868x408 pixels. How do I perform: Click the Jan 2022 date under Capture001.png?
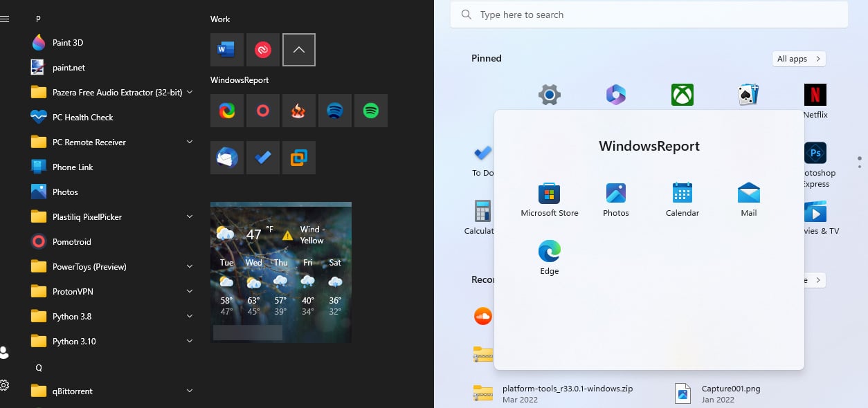(718, 400)
